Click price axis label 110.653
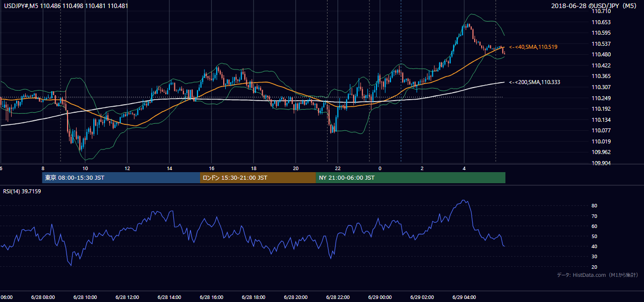This screenshot has height=302, width=644. coord(602,22)
